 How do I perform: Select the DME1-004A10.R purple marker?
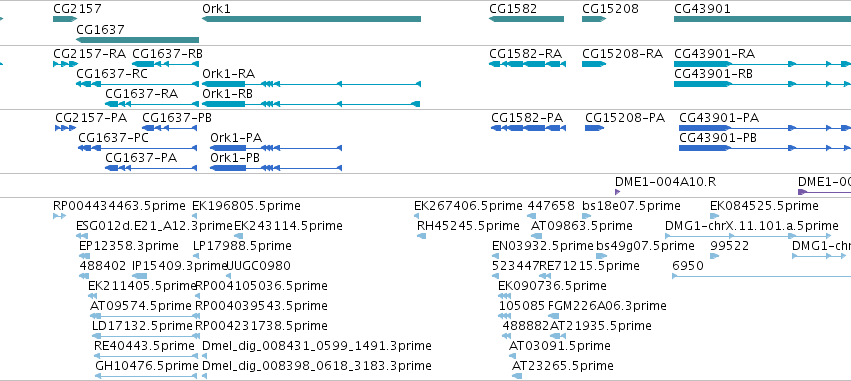click(x=617, y=192)
